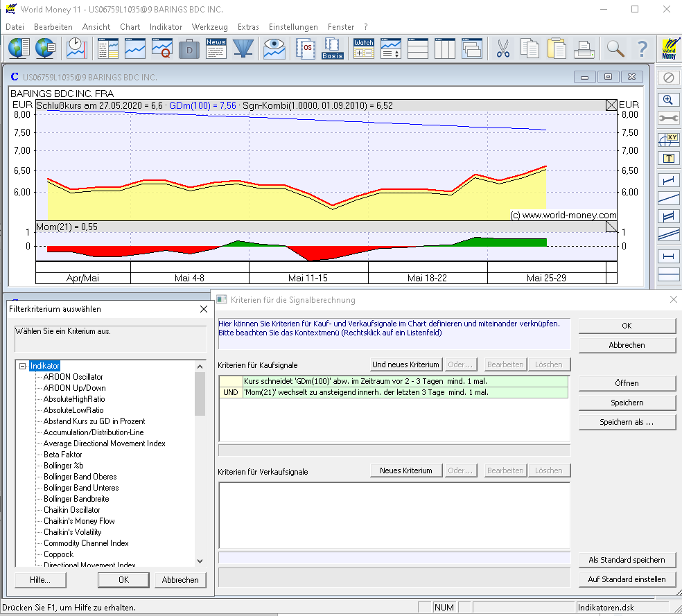Select Commodity Channel Index
Image resolution: width=682 pixels, height=616 pixels.
tap(86, 543)
